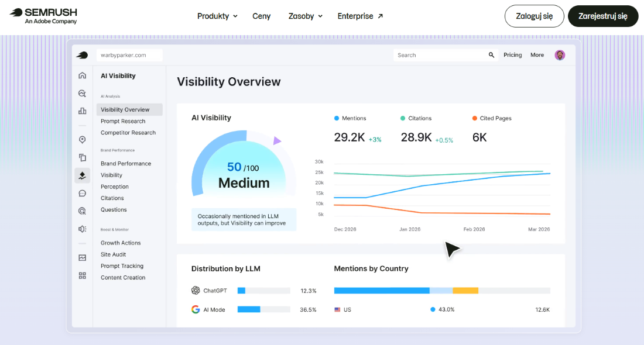Expand the Zasoby dropdown menu
This screenshot has height=345, width=644.
[x=305, y=16]
